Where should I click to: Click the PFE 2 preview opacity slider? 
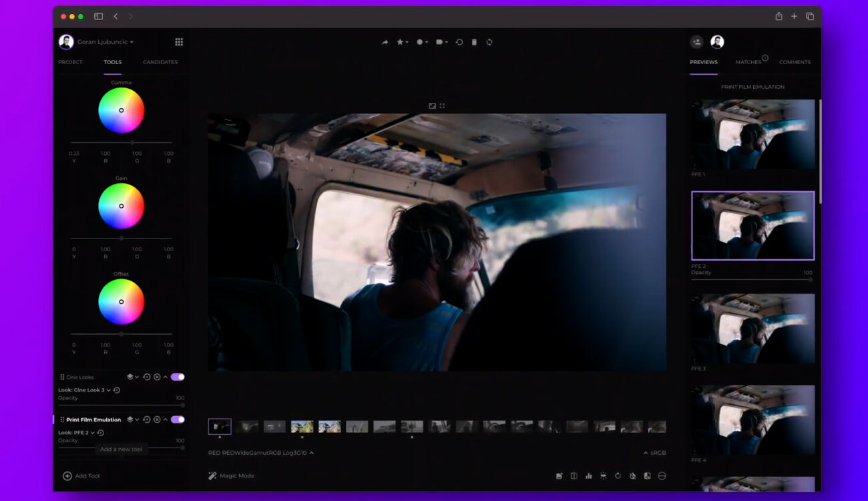(752, 279)
